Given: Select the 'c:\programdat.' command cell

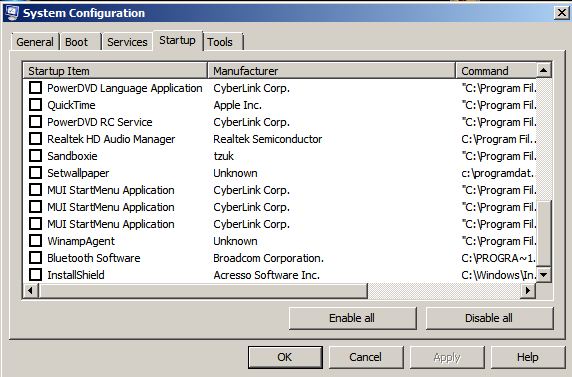Looking at the screenshot, I should pyautogui.click(x=498, y=173).
